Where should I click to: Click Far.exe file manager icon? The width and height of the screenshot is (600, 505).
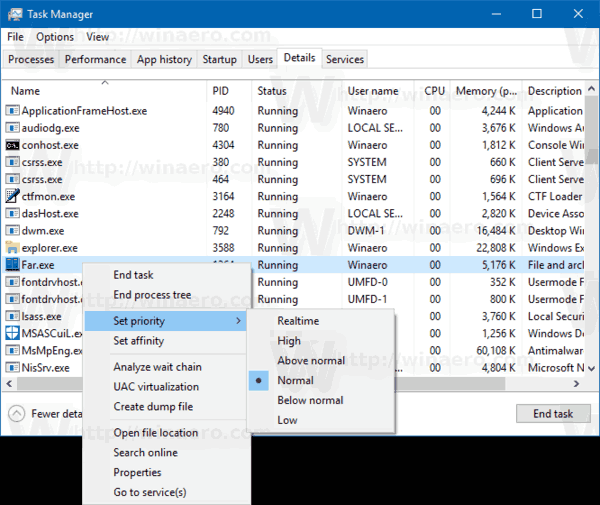click(12, 265)
